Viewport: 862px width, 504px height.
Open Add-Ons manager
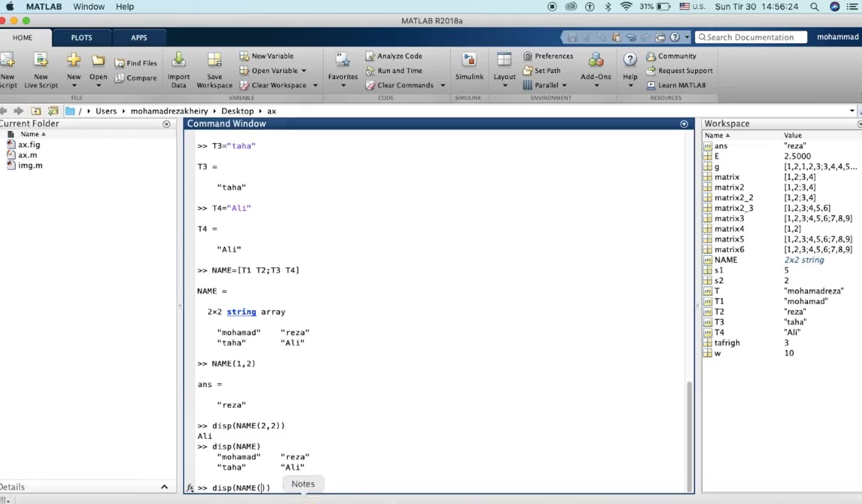click(596, 66)
